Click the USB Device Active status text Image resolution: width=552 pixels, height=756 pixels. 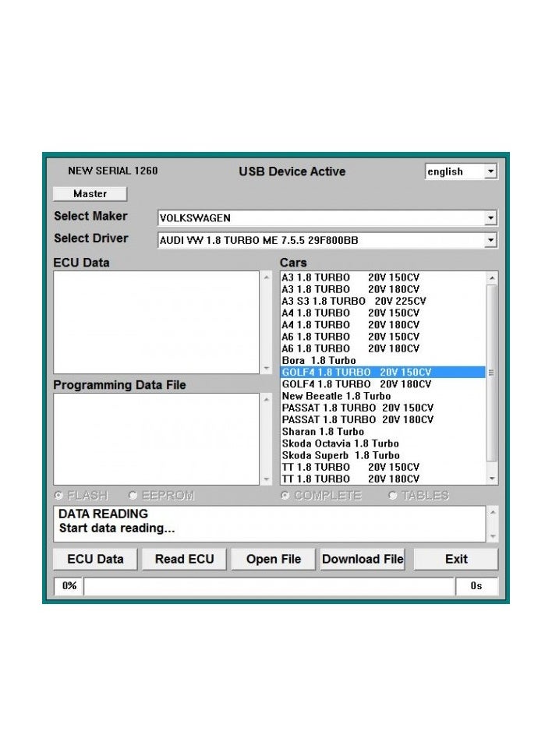coord(292,171)
